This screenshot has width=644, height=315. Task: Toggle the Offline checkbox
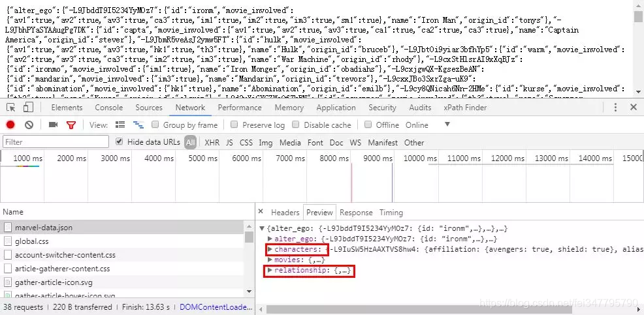[368, 125]
